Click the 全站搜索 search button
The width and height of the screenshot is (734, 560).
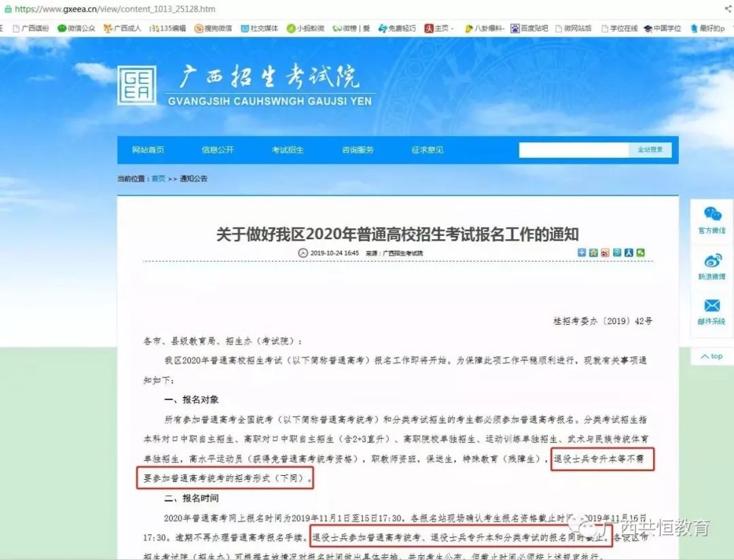pyautogui.click(x=650, y=150)
